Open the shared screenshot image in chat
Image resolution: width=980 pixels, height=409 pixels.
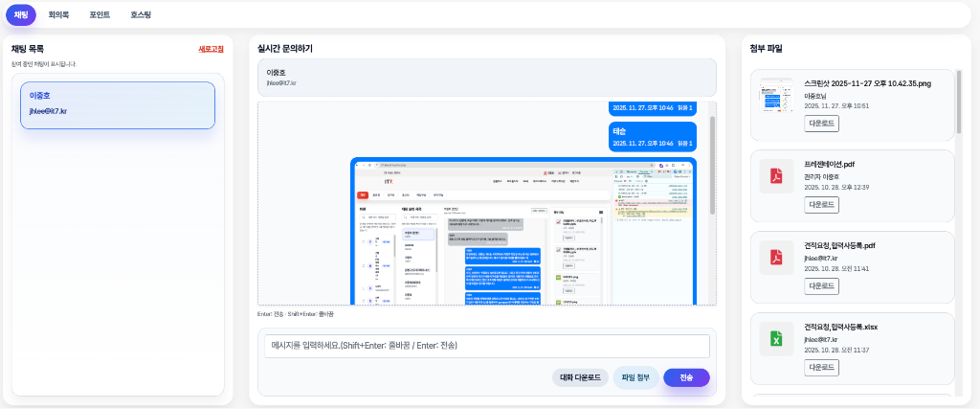point(523,232)
